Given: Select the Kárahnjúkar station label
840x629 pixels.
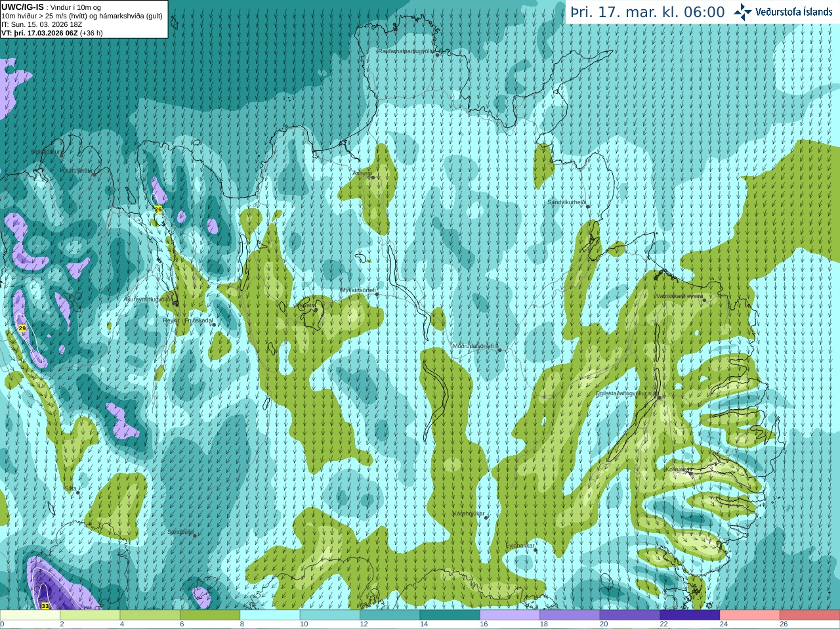Looking at the screenshot, I should (469, 513).
